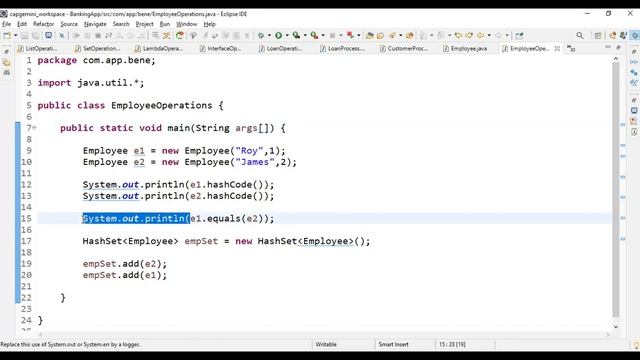Click the Toggle Mark Occurrences icon
The image size is (640, 360).
(410, 36)
